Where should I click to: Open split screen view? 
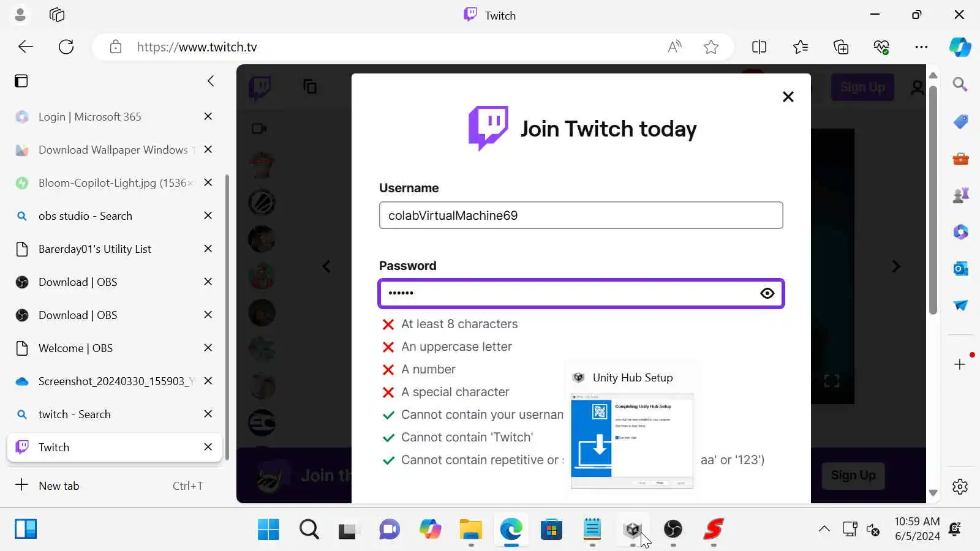(759, 47)
